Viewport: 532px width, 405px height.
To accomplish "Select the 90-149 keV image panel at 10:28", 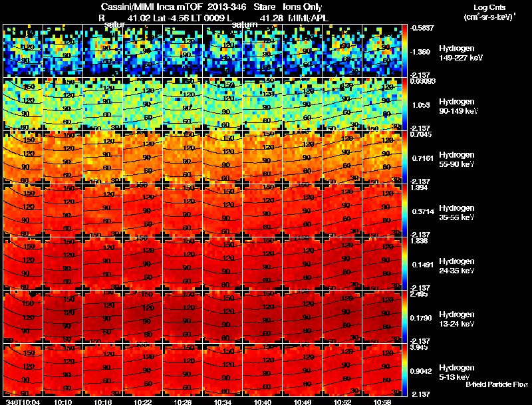I will [x=182, y=104].
